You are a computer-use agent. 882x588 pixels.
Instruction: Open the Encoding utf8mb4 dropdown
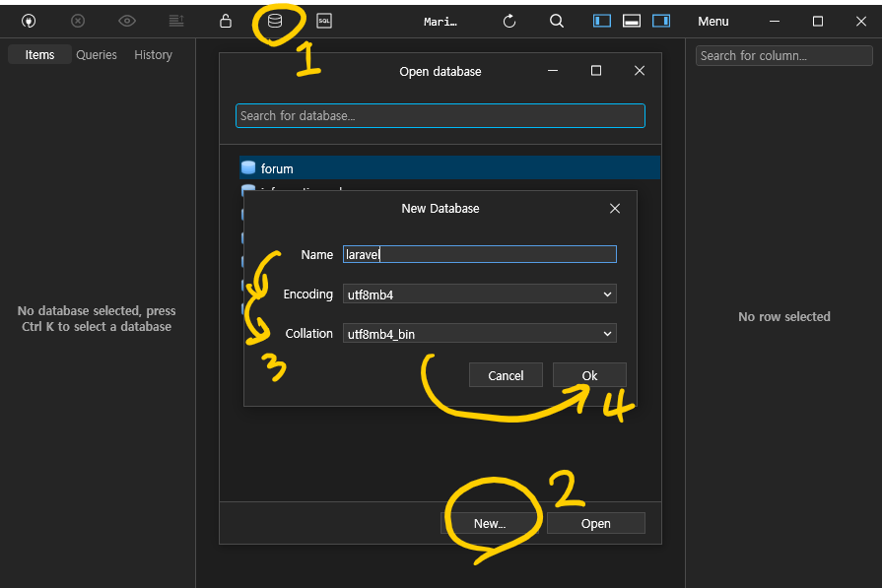pos(480,294)
